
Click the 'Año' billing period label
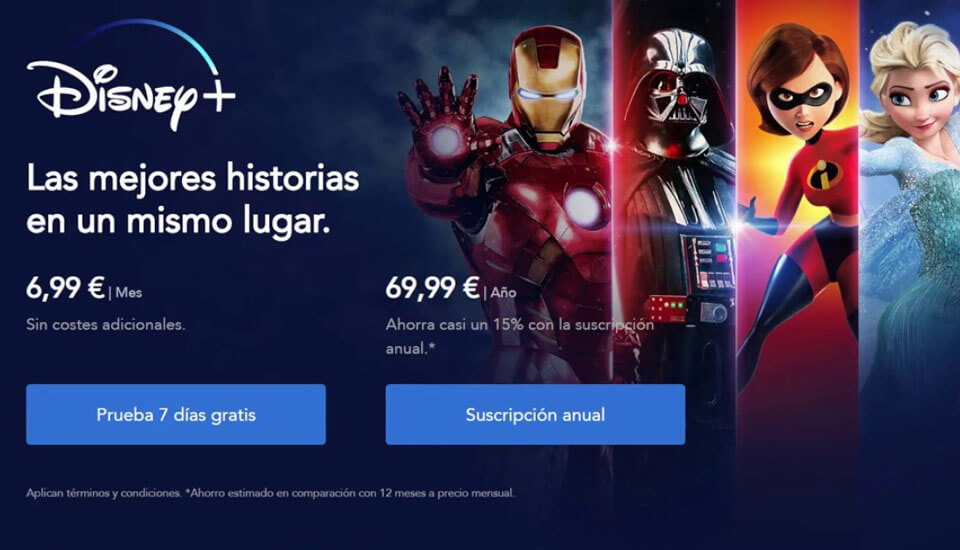point(503,293)
